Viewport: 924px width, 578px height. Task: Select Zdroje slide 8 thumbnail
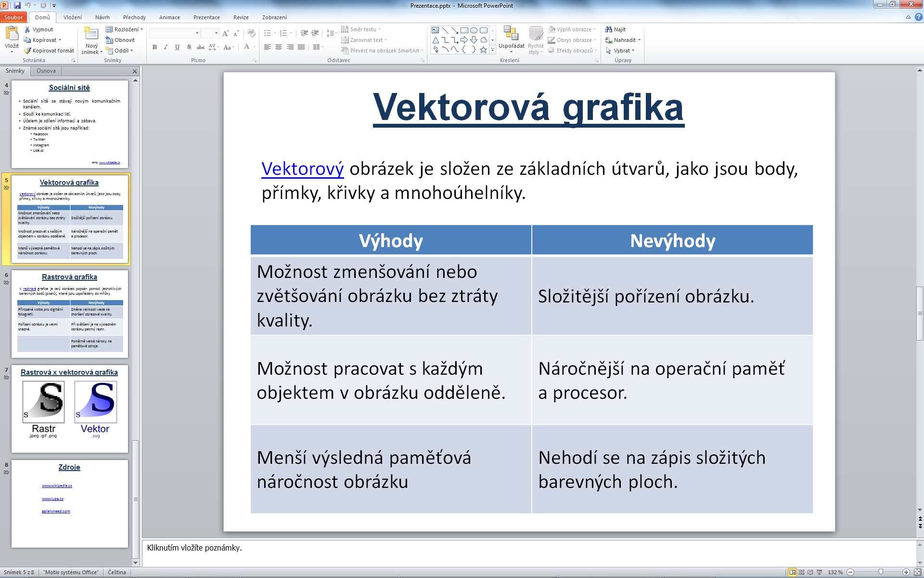click(70, 504)
